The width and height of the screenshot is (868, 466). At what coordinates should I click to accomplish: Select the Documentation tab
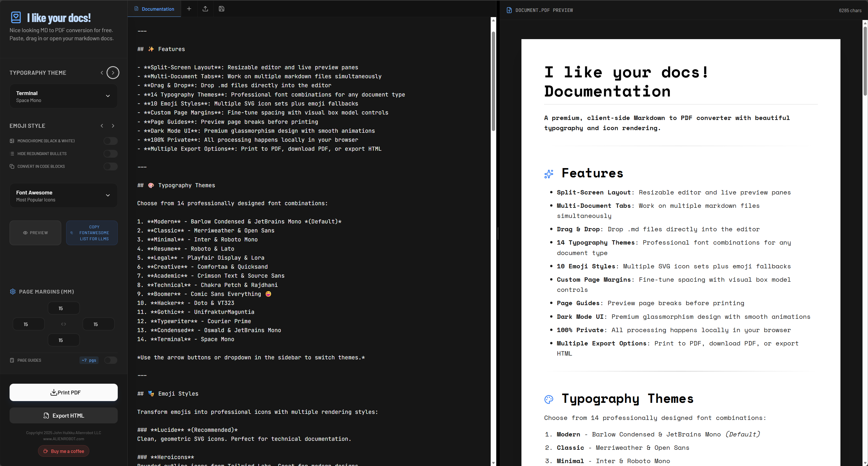(x=154, y=9)
